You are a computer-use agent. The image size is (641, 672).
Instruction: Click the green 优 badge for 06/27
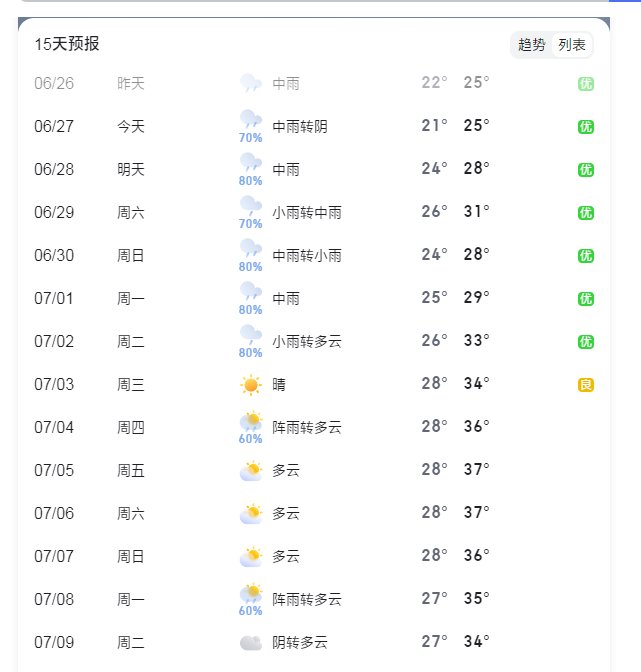(586, 127)
